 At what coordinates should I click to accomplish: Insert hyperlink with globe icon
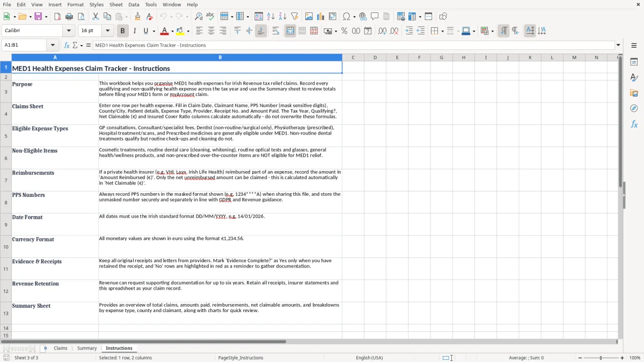[363, 17]
